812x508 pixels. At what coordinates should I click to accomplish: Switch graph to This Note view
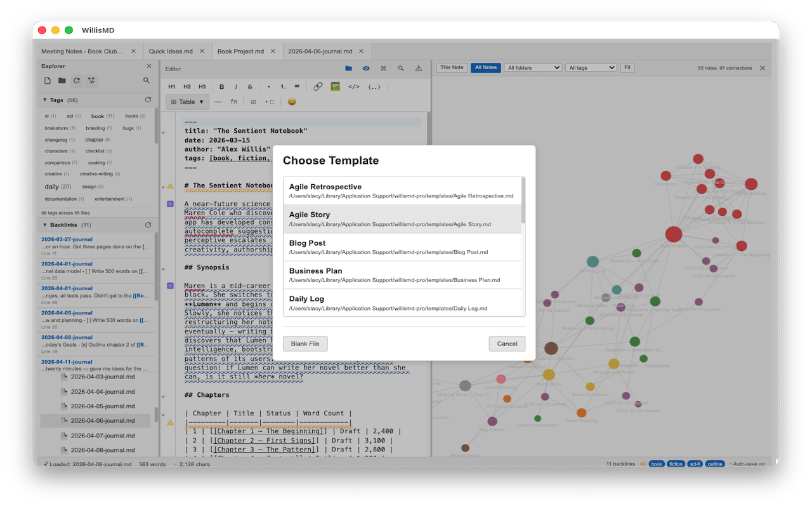(x=452, y=67)
